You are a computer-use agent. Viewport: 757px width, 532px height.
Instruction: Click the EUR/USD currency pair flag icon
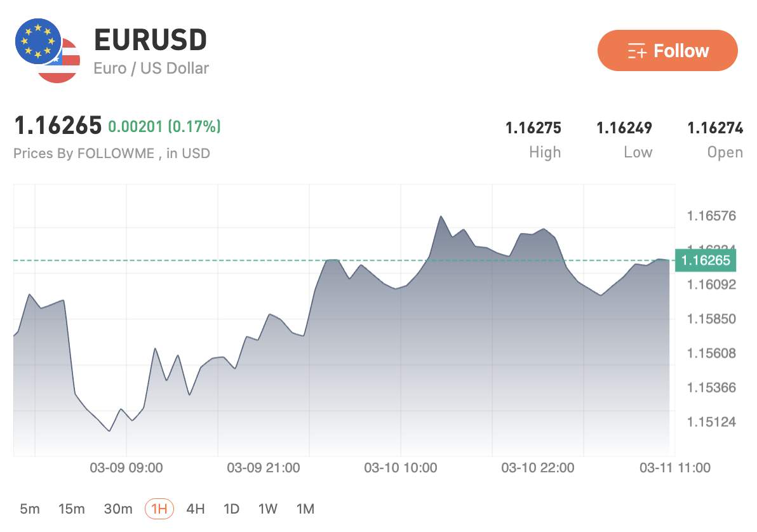pyautogui.click(x=43, y=48)
